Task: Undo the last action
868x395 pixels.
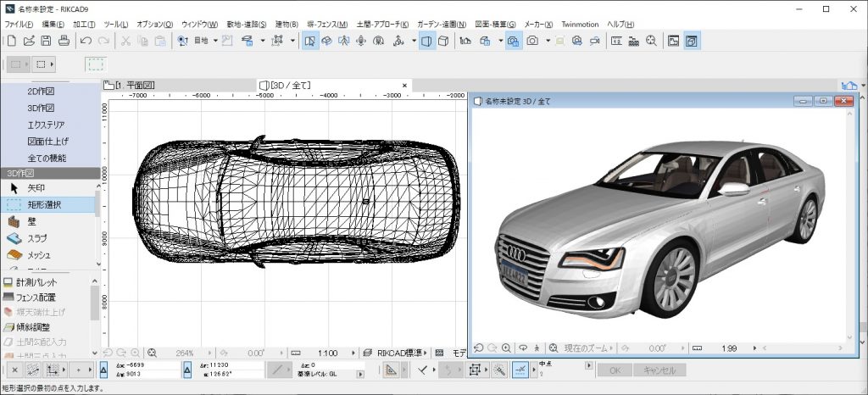Action: pos(86,41)
